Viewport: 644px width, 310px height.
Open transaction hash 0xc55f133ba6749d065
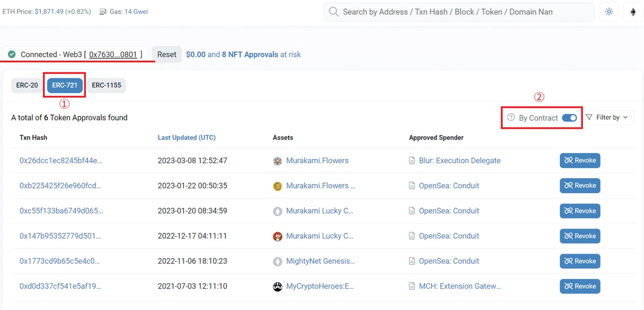60,211
